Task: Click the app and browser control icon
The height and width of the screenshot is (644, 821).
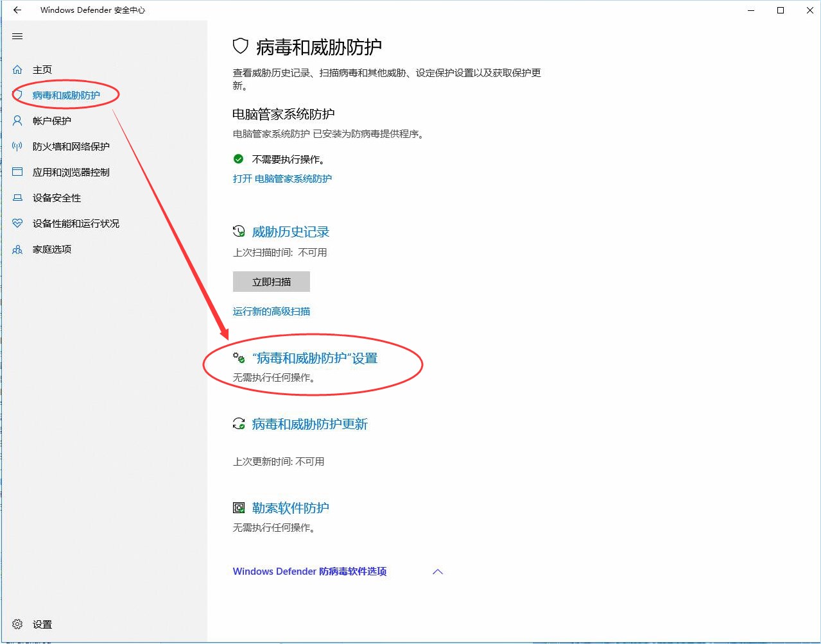Action: (17, 172)
